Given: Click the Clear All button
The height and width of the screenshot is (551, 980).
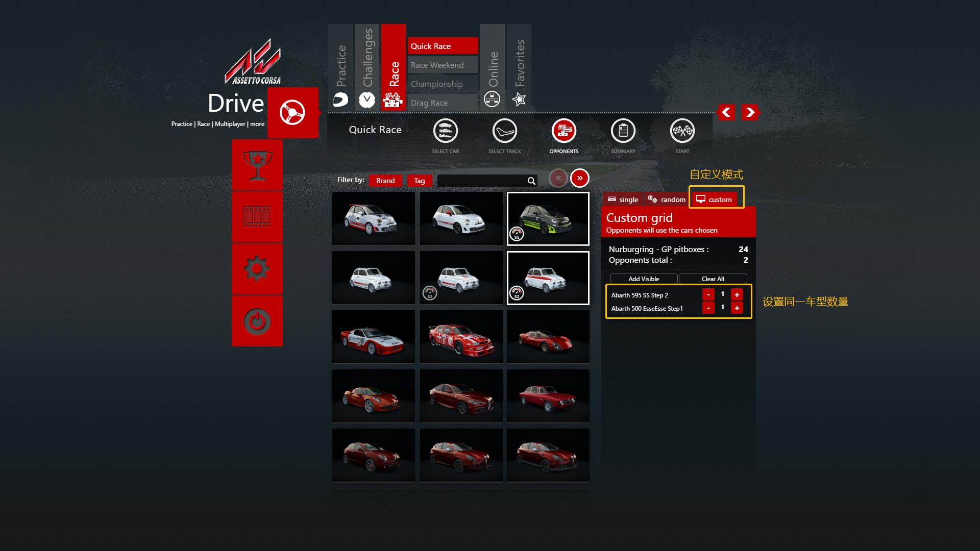Looking at the screenshot, I should click(x=713, y=279).
